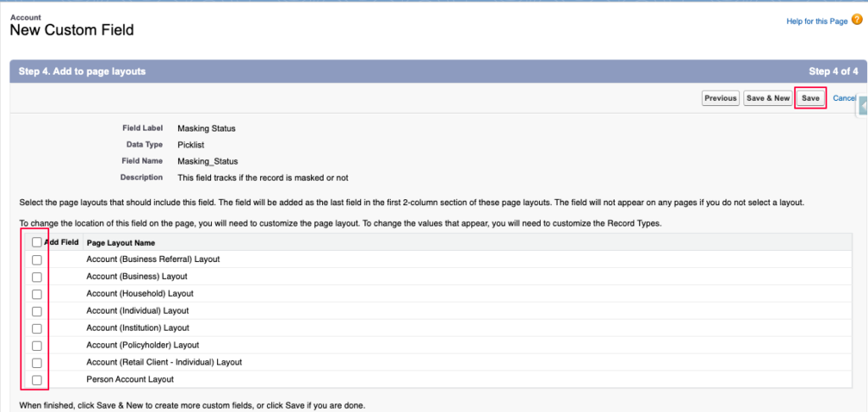The width and height of the screenshot is (868, 412).
Task: Save the new custom field
Action: 810,98
